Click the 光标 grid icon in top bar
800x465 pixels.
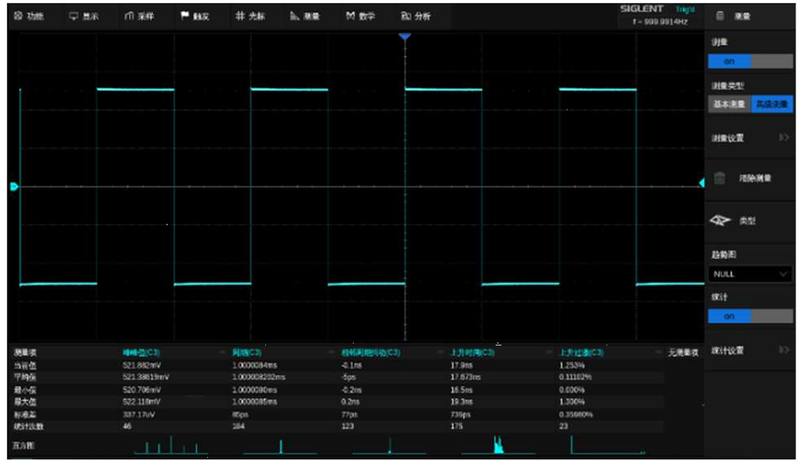240,16
